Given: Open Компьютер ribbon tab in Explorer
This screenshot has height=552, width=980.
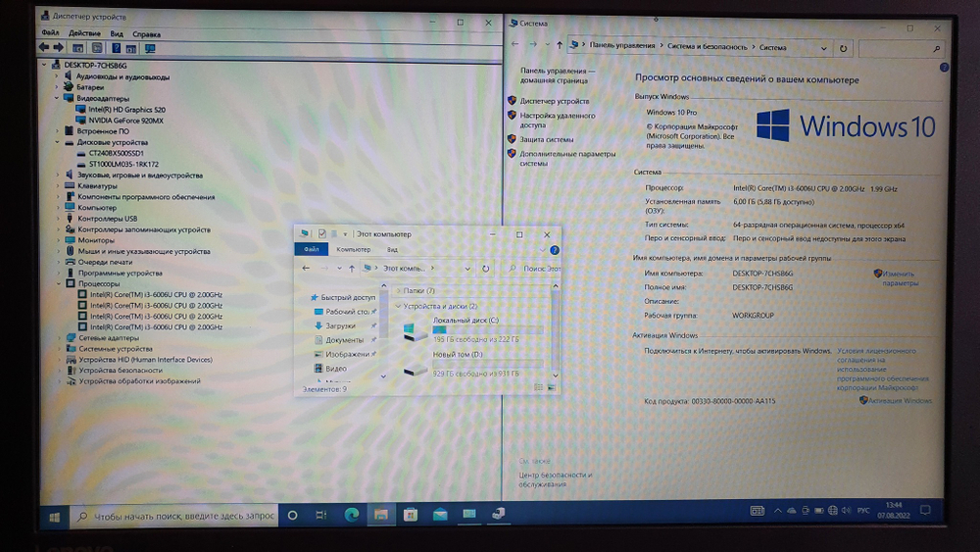Looking at the screenshot, I should coord(353,249).
